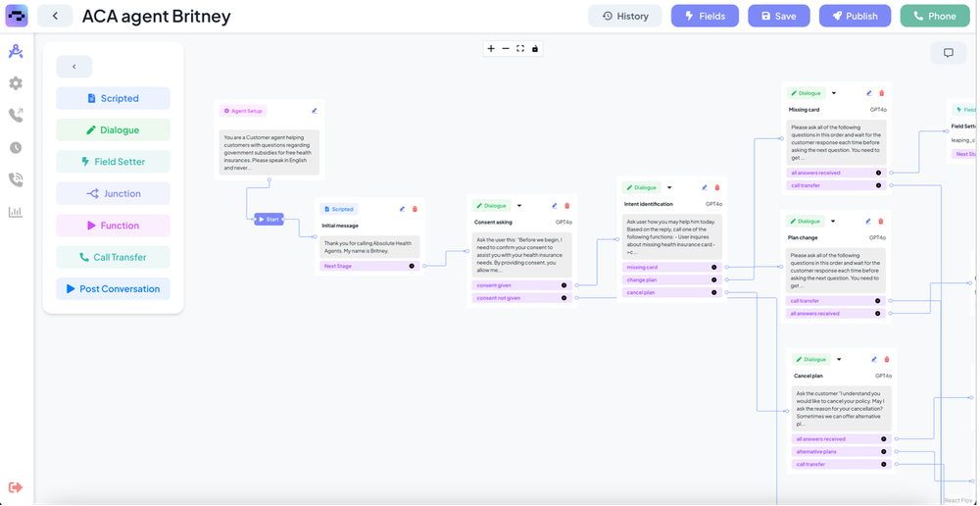Collapse the node palette with its chevron

coord(73,67)
